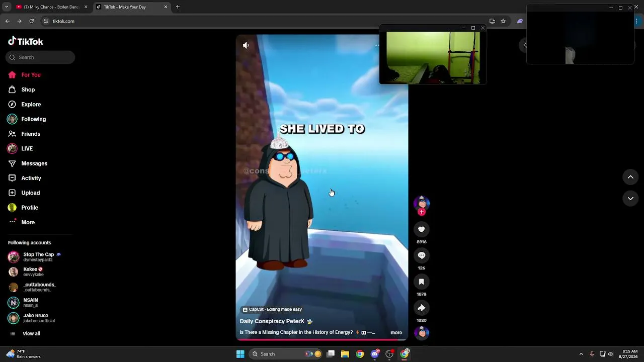The width and height of the screenshot is (644, 362).
Task: Open Stop The Cap following account
Action: coord(34,257)
